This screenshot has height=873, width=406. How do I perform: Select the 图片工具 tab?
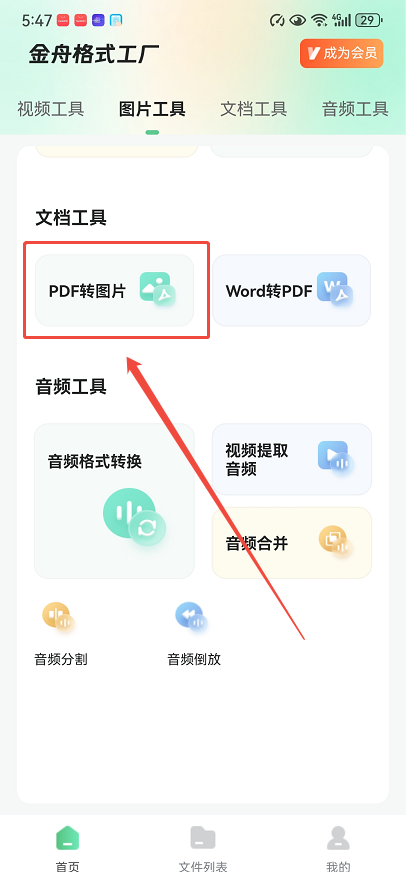coord(152,109)
